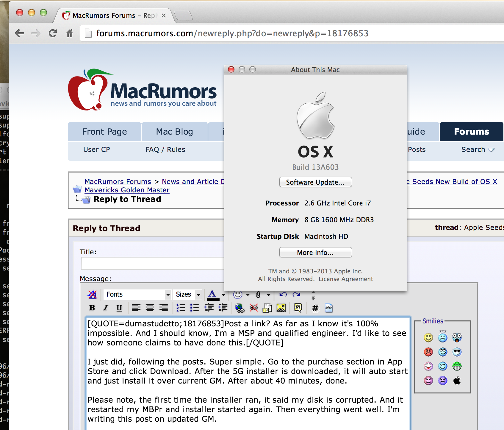
Task: Wrap selection in QUOTE tags icon
Action: [298, 308]
